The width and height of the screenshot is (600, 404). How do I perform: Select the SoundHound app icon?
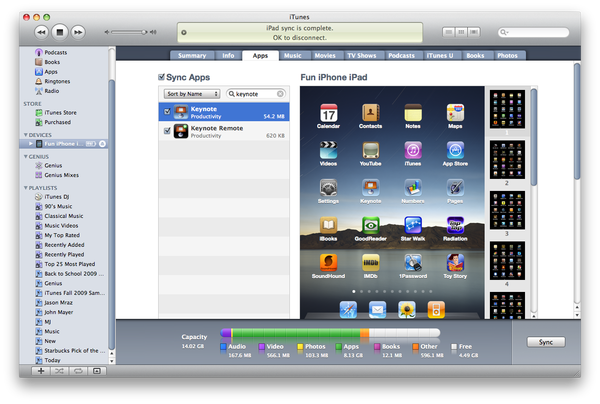[x=328, y=263]
